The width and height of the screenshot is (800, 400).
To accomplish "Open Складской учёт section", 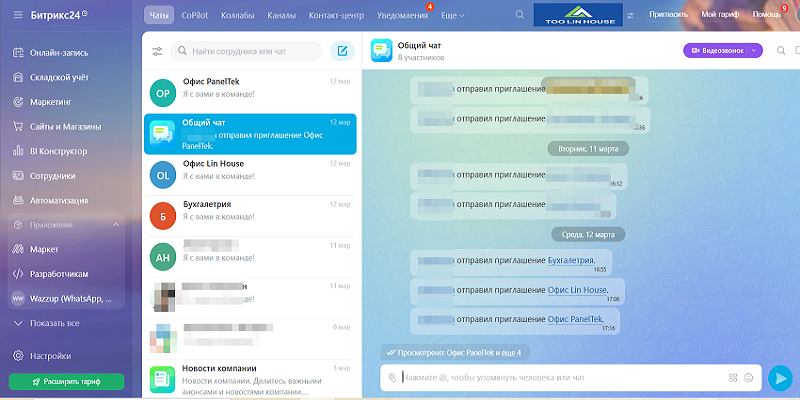I will point(59,78).
